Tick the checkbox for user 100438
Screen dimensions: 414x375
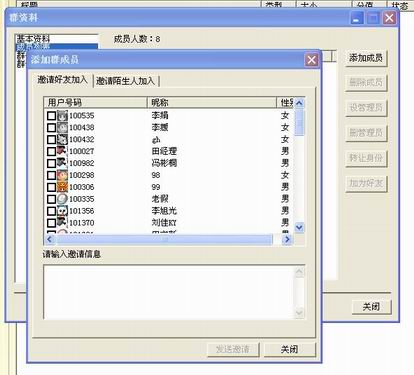pyautogui.click(x=51, y=128)
